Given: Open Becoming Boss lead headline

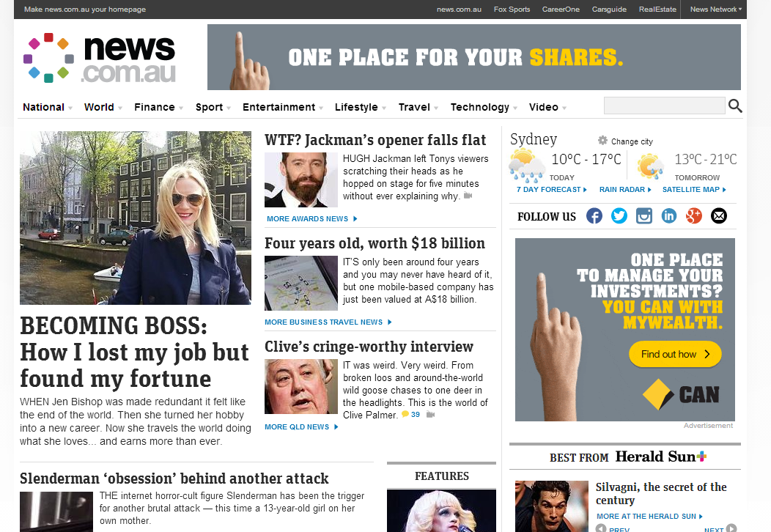Looking at the screenshot, I should (x=134, y=352).
